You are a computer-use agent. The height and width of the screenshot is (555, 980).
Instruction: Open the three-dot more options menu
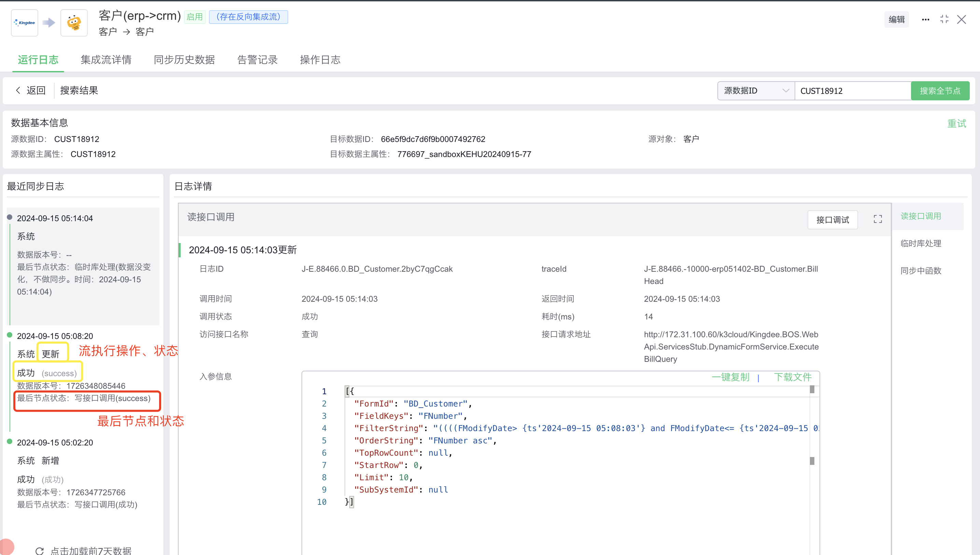click(x=925, y=19)
